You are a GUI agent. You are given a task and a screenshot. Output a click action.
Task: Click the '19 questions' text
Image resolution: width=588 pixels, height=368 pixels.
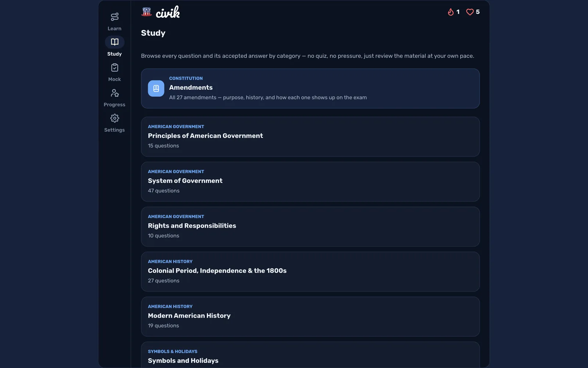click(x=164, y=326)
